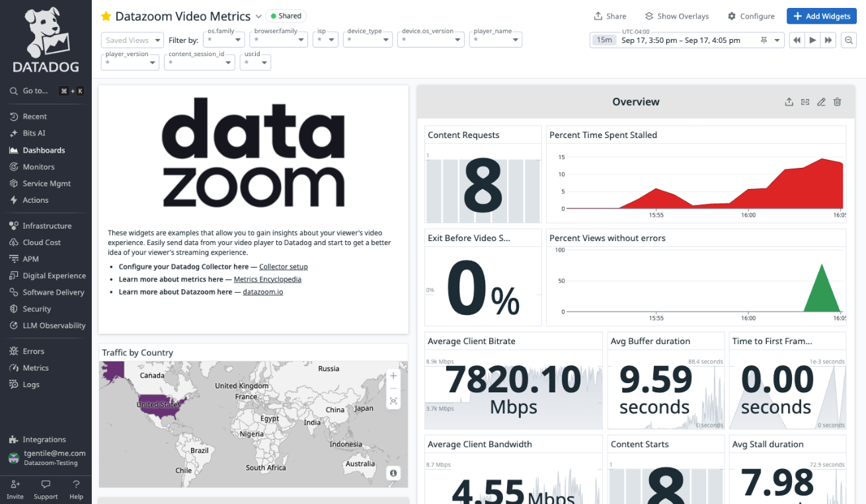Click the Add Widgets button
Viewport: 866px width, 504px height.
click(821, 16)
